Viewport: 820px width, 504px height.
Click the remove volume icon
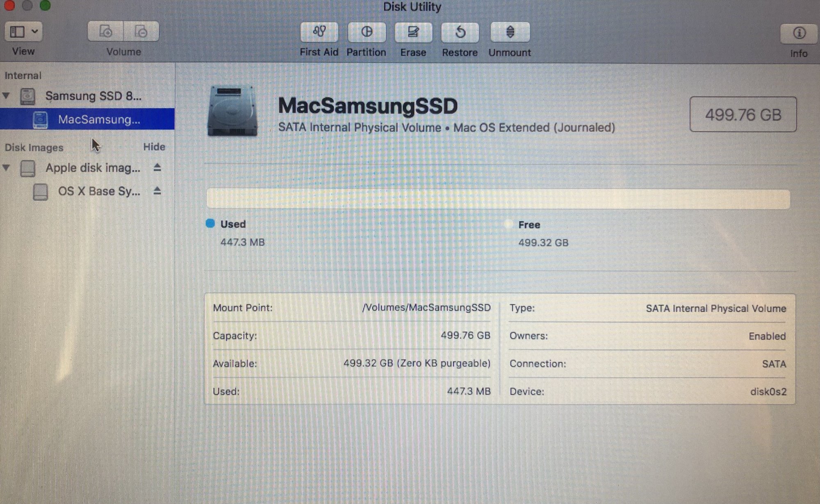coord(141,32)
